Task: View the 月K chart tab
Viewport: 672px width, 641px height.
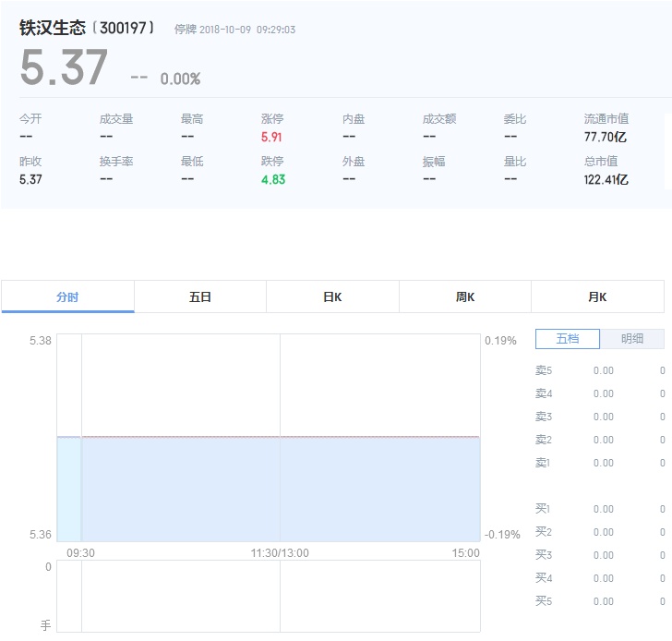Action: point(597,296)
